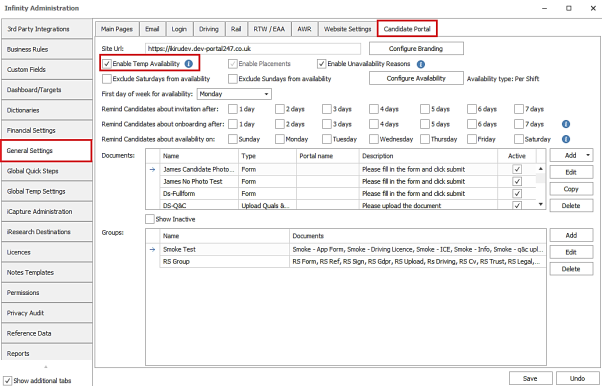Collapse arrow under sidebar list
This screenshot has height=386, width=602.
[x=46, y=367]
